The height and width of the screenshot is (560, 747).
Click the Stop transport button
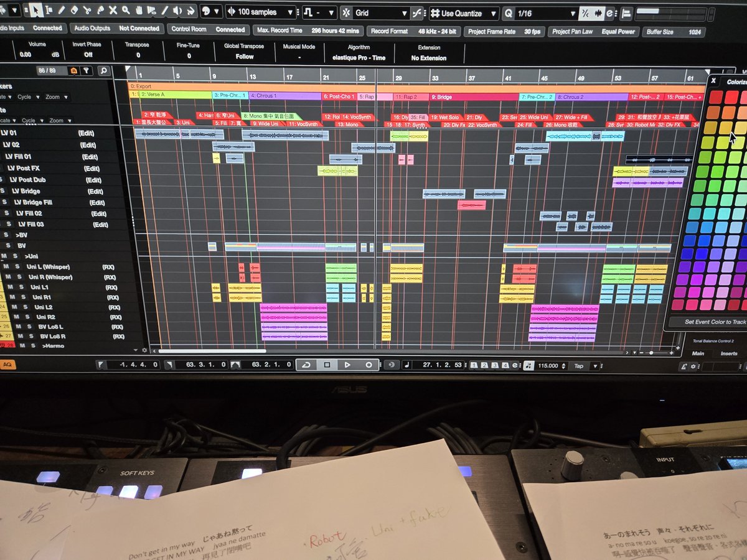click(327, 365)
